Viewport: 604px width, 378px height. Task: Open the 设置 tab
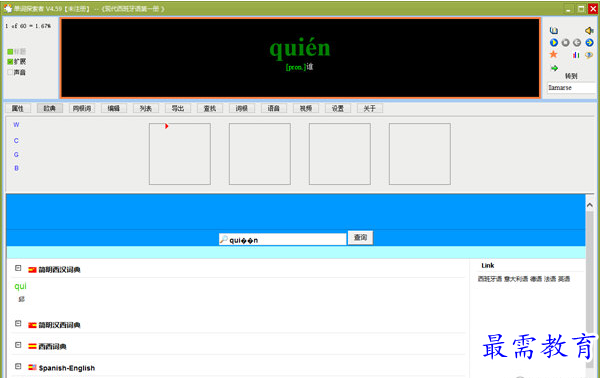337,108
